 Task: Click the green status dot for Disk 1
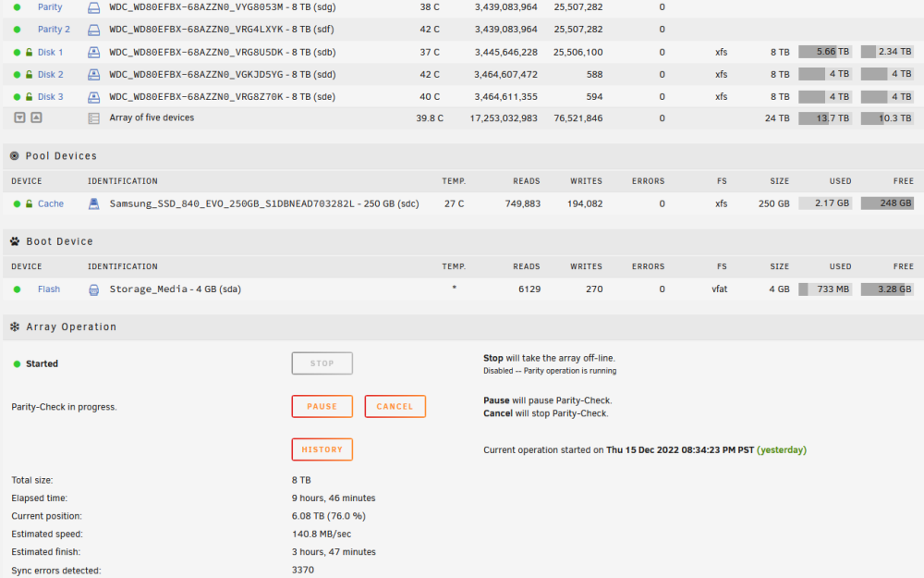pos(17,53)
